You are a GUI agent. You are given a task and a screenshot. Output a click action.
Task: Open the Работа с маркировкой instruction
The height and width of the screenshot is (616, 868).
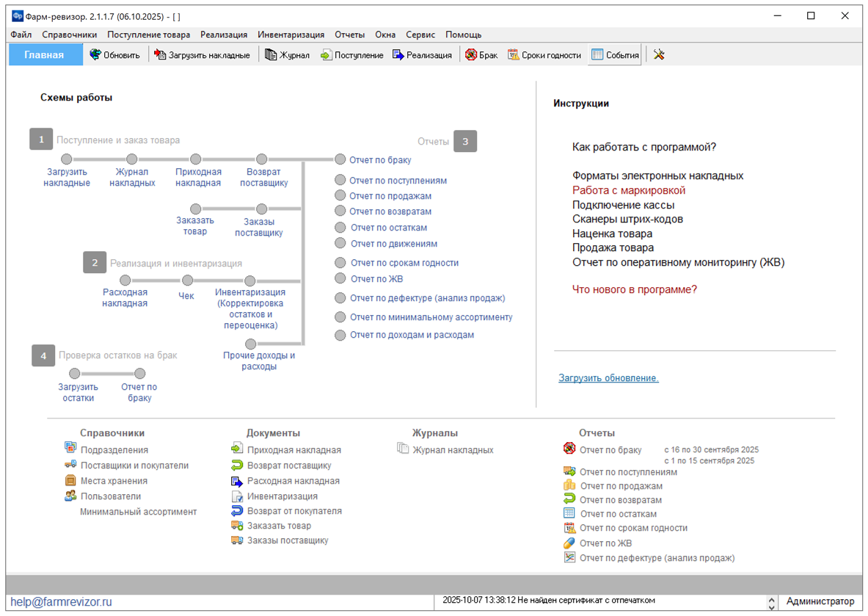[x=629, y=190]
